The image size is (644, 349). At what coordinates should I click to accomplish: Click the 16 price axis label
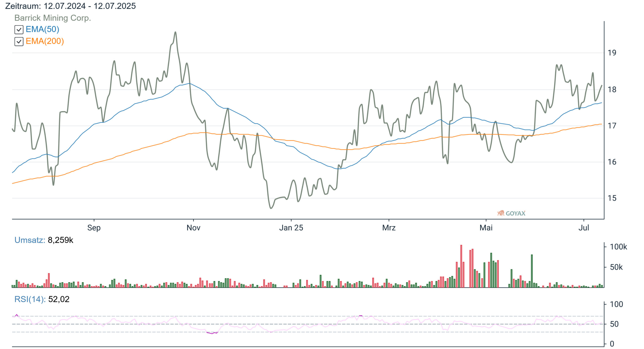(612, 162)
